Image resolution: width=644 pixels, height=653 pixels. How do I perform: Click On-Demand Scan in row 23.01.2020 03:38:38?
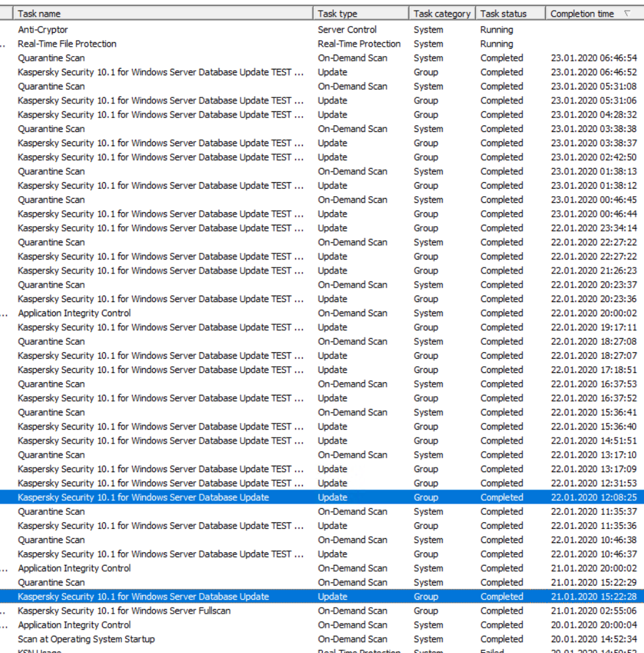pyautogui.click(x=353, y=129)
